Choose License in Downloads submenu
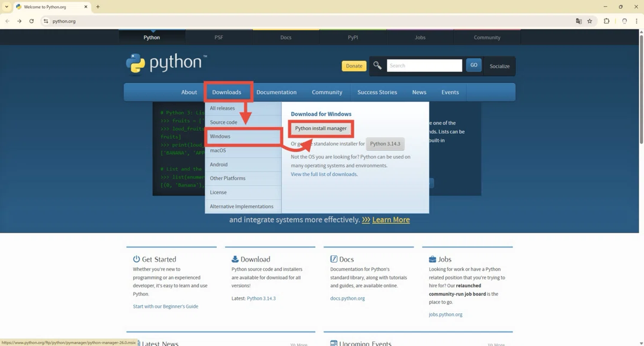The width and height of the screenshot is (644, 346). click(x=243, y=192)
